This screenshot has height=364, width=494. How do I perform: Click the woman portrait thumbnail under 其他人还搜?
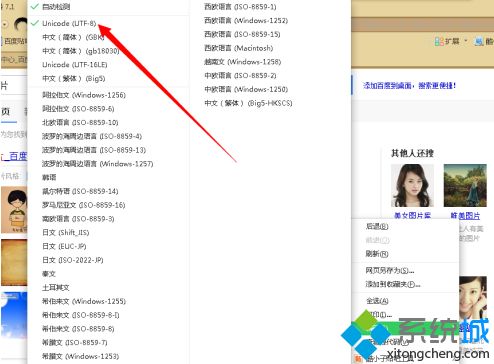click(x=413, y=185)
